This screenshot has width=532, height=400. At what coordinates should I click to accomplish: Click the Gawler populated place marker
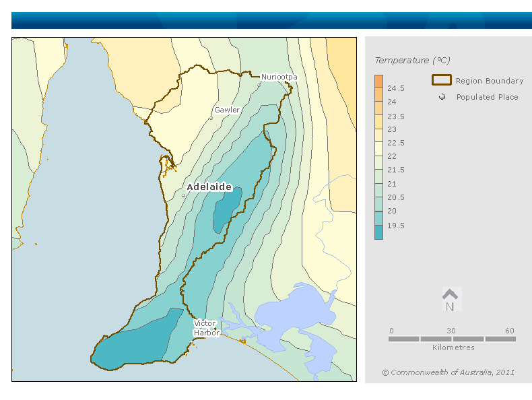211,118
